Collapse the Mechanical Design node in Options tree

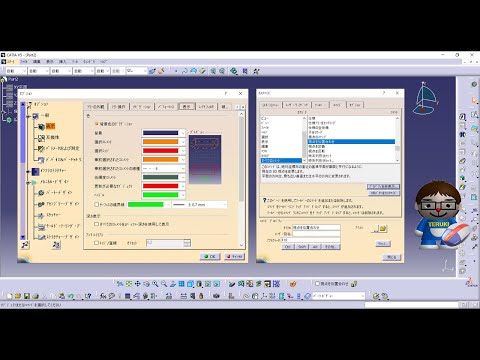tap(29, 182)
